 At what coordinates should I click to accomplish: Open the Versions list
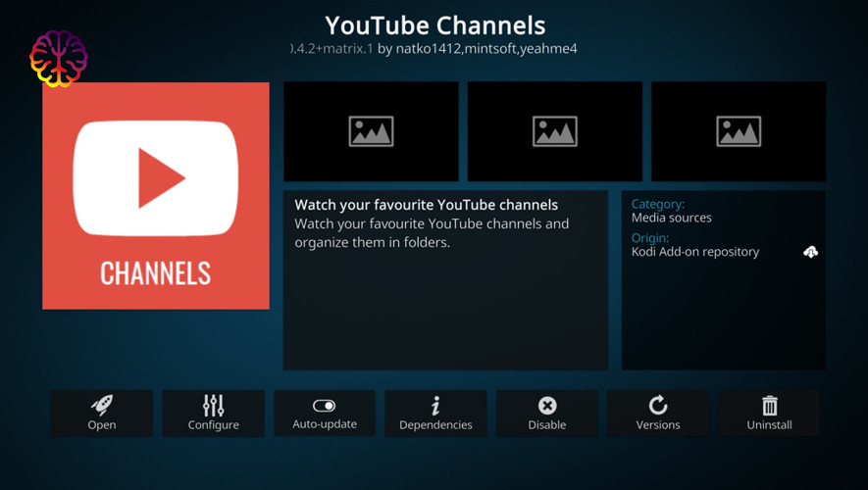[658, 414]
